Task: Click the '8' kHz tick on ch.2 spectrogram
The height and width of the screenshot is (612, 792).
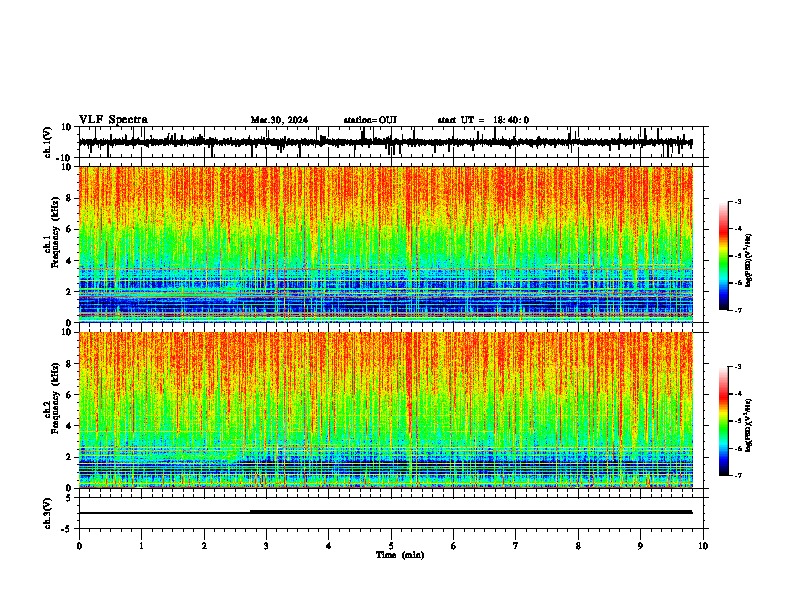Action: click(x=69, y=364)
